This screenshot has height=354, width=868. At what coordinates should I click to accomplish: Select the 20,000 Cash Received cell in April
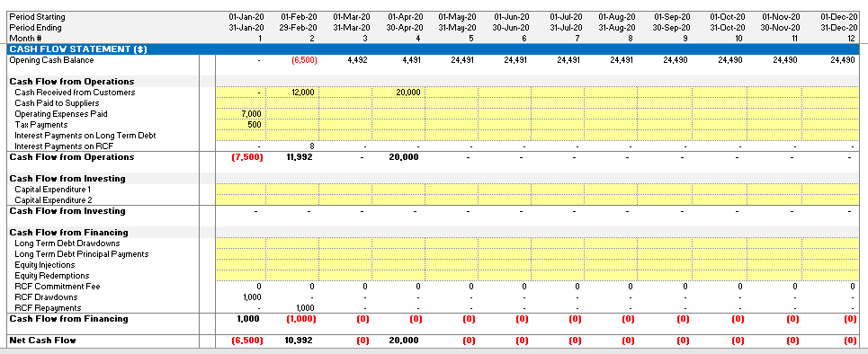pyautogui.click(x=398, y=93)
